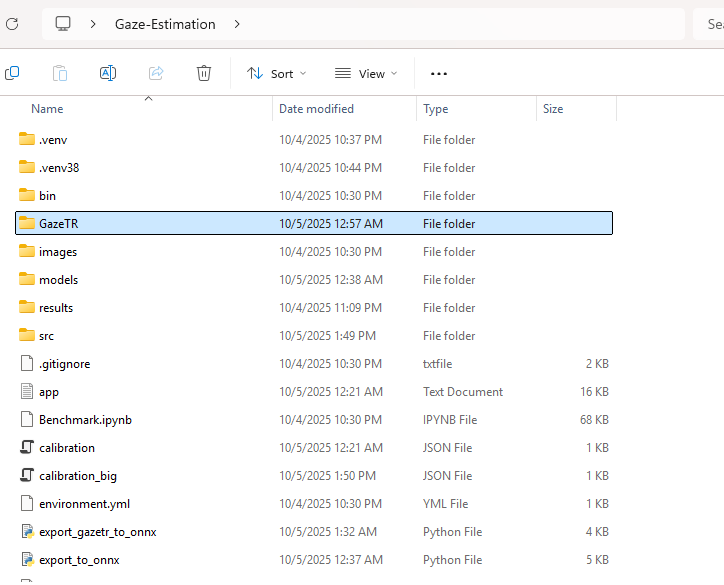Click the images folder icon
The width and height of the screenshot is (724, 585).
tap(27, 252)
